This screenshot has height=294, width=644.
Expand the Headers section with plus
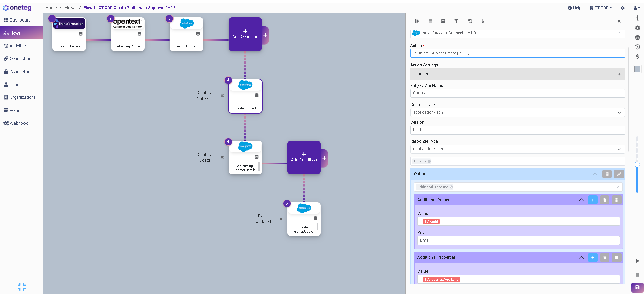pos(619,74)
